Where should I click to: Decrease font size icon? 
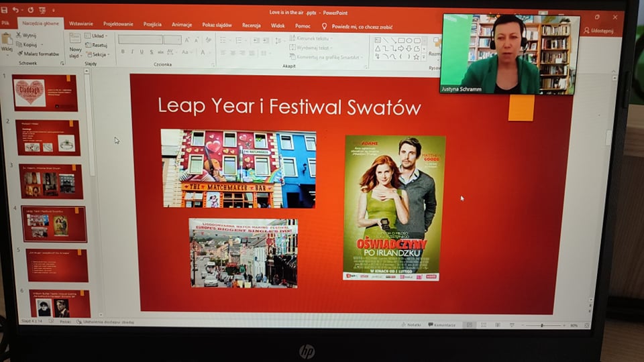[x=197, y=40]
